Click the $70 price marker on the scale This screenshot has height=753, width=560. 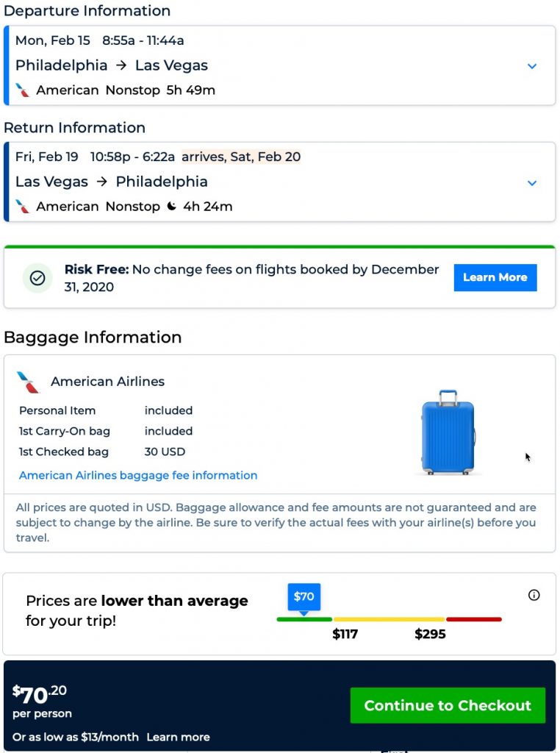pyautogui.click(x=304, y=597)
